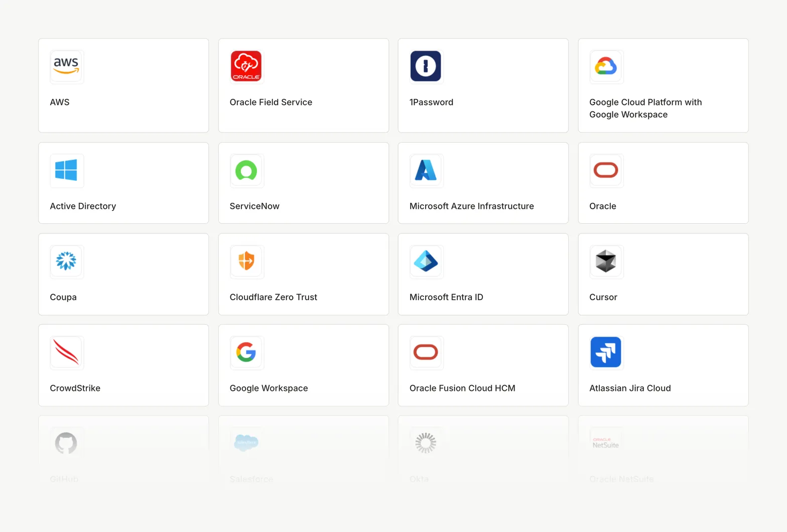Image resolution: width=787 pixels, height=532 pixels.
Task: Select the standalone "Google Workspace" label
Action: point(269,388)
